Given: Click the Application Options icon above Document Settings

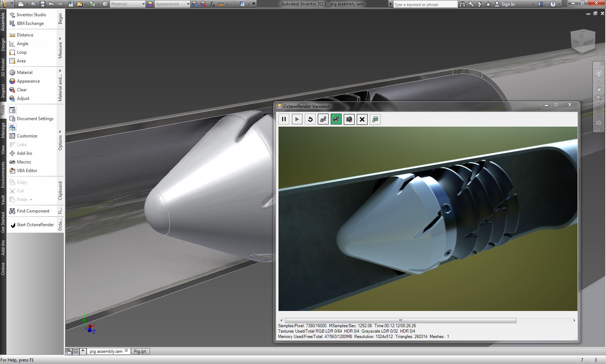Looking at the screenshot, I should 13,110.
